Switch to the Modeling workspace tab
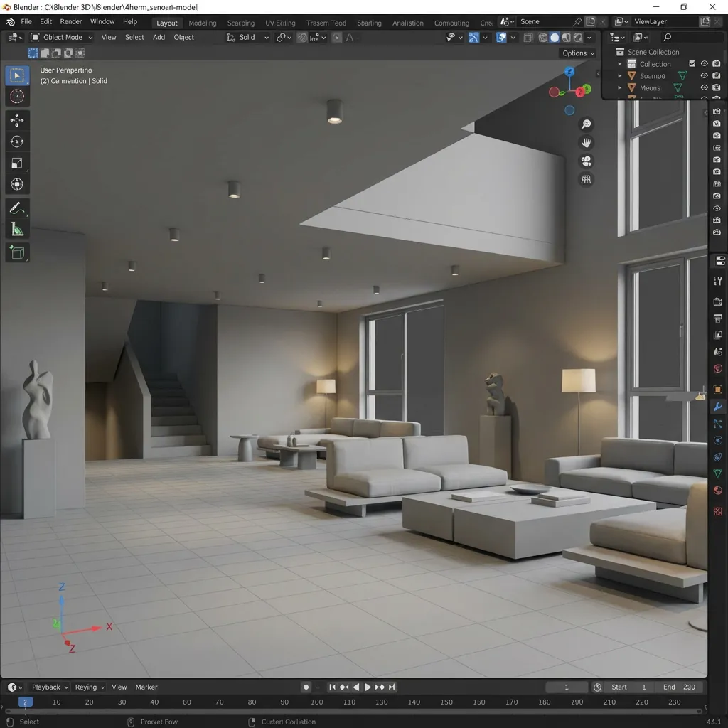 pyautogui.click(x=203, y=22)
